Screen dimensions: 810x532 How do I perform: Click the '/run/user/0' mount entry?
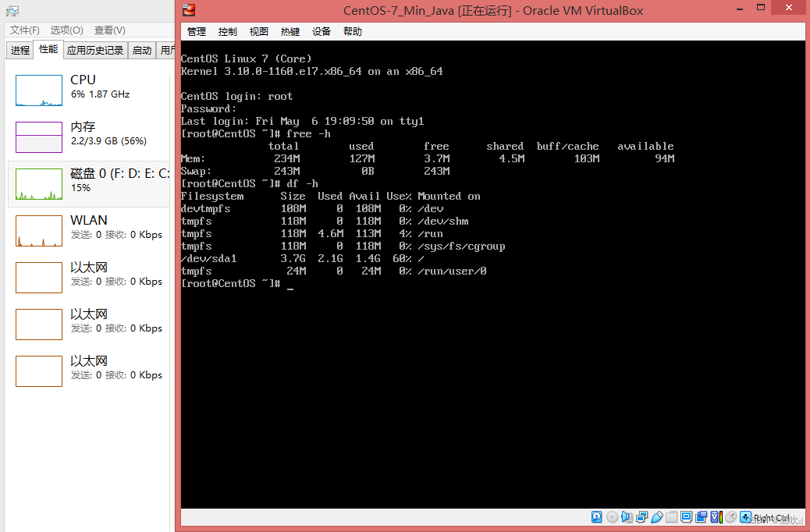tap(452, 271)
